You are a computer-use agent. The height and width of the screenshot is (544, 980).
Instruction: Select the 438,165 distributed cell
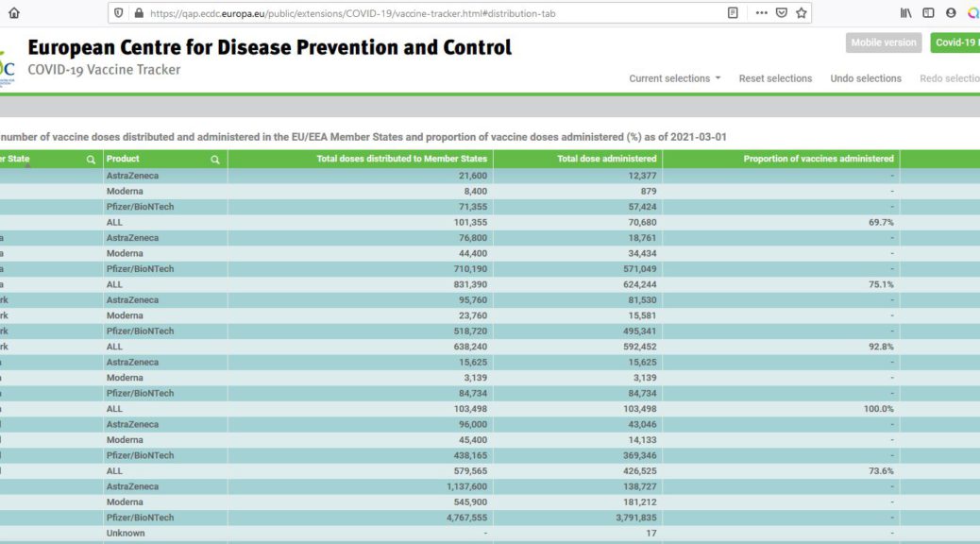click(361, 455)
